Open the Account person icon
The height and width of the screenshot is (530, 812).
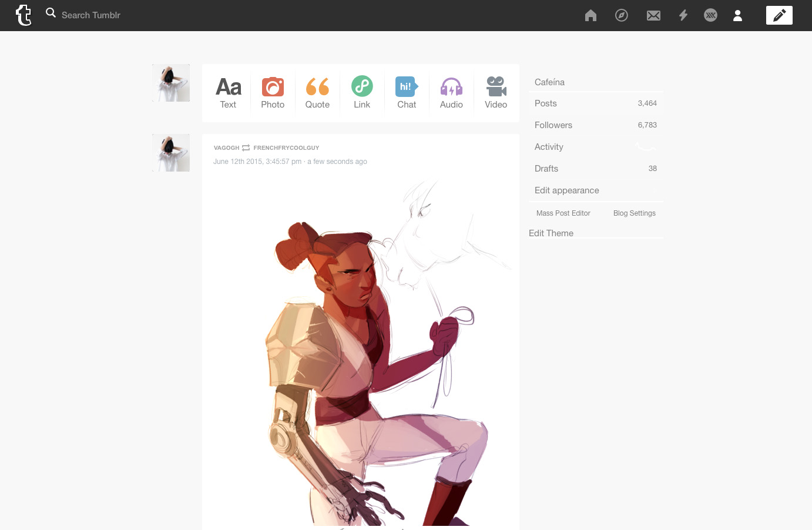click(x=738, y=15)
